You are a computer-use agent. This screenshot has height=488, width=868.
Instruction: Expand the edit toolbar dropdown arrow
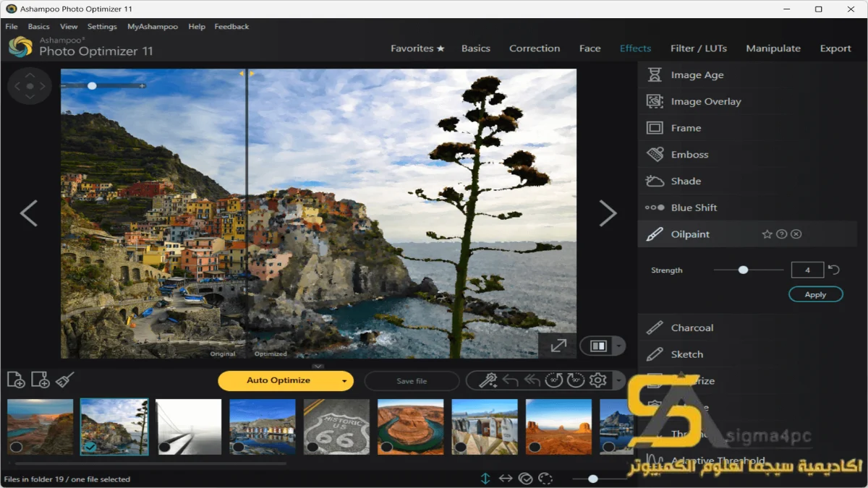(618, 381)
